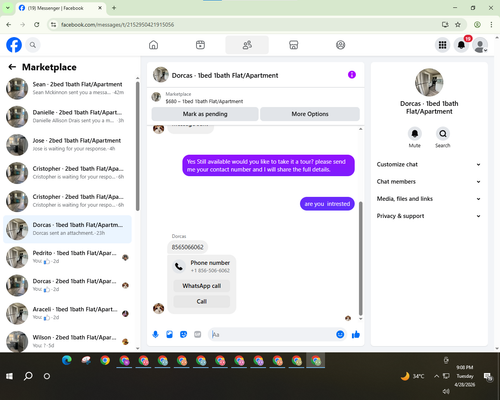The image size is (500, 400).
Task: Open notifications bell with red badge
Action: tap(461, 45)
